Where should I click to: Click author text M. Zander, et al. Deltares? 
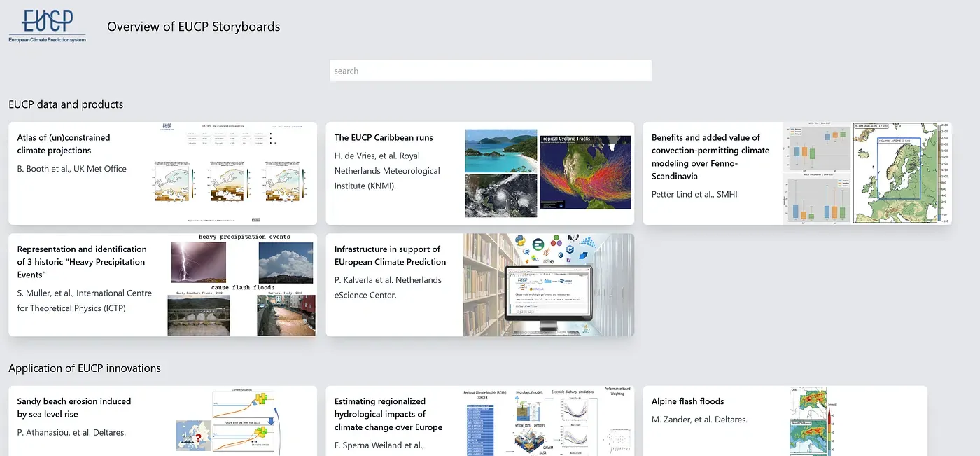point(699,420)
